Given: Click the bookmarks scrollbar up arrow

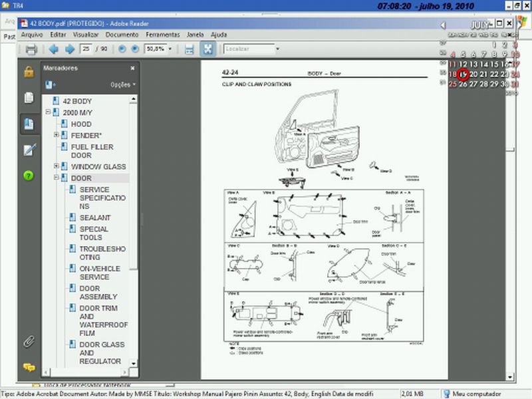Looking at the screenshot, I should pyautogui.click(x=134, y=99).
